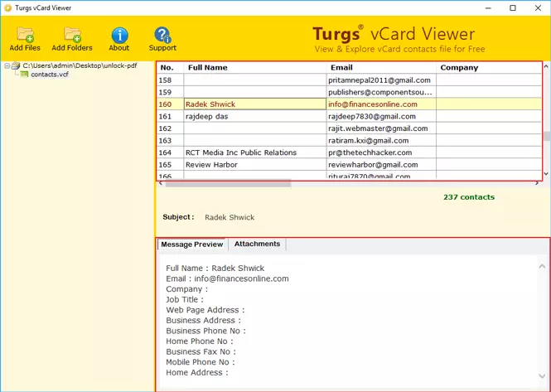The width and height of the screenshot is (551, 392).
Task: Switch to the Message Preview tab
Action: 192,244
